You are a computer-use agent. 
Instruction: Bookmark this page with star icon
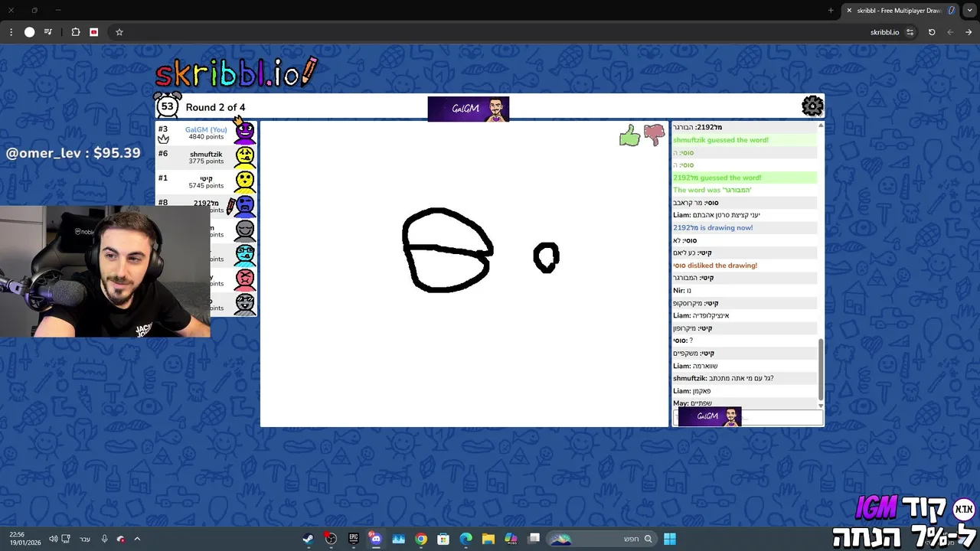tap(119, 32)
